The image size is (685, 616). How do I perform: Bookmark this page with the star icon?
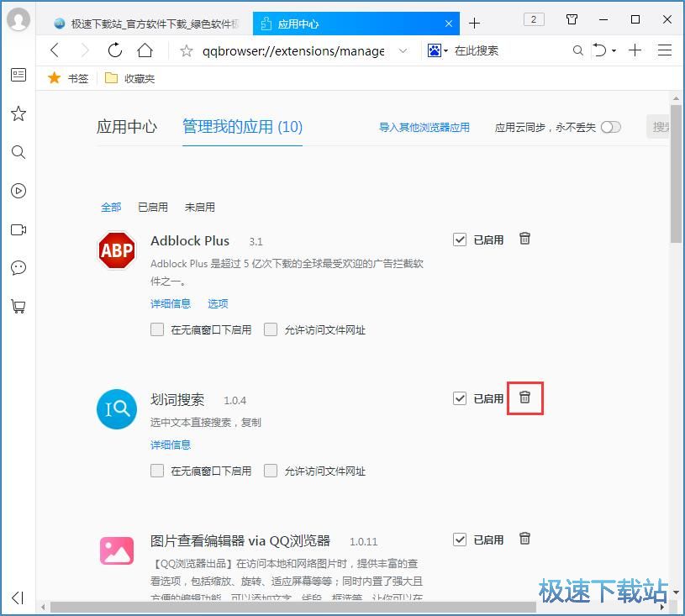pos(186,51)
